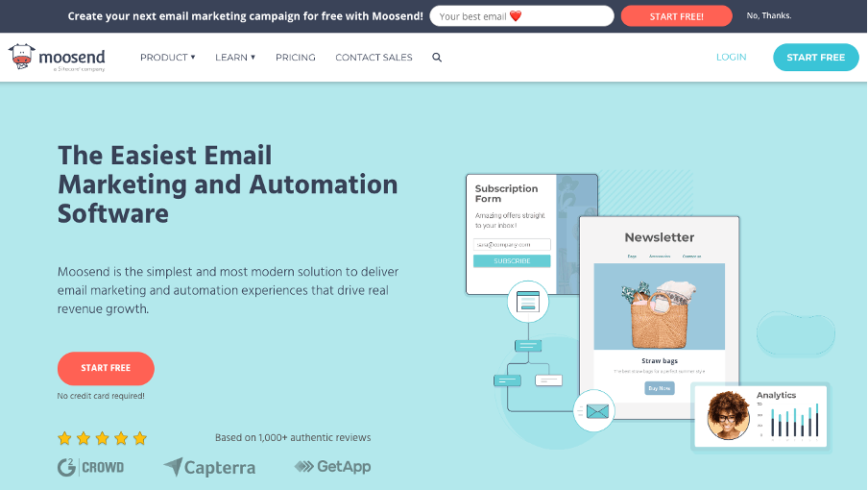Image resolution: width=868 pixels, height=490 pixels.
Task: Open the PRICING page
Action: click(x=296, y=57)
